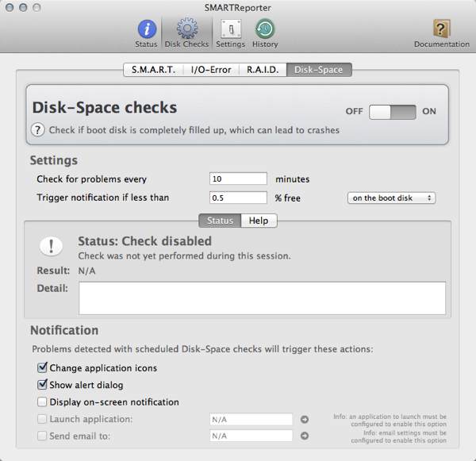Click the question mark help icon
The width and height of the screenshot is (476, 461).
pyautogui.click(x=37, y=130)
